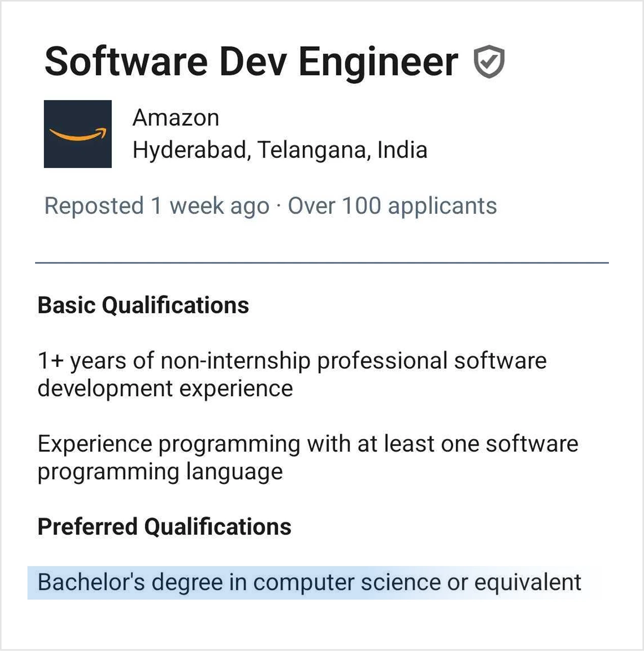Click the horizontal divider below the job header
644x651 pixels.
tap(322, 263)
